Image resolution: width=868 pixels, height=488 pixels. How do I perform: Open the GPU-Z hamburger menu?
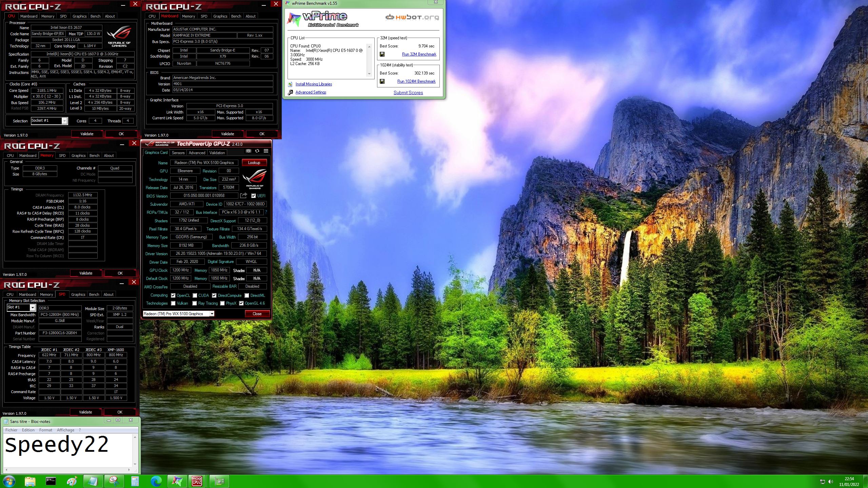click(x=266, y=151)
